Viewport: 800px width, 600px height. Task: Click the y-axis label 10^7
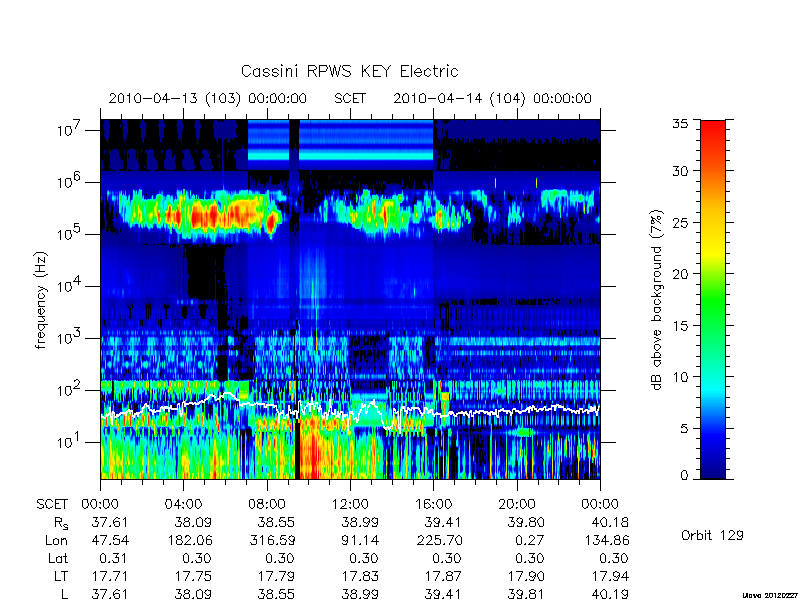tap(70, 130)
